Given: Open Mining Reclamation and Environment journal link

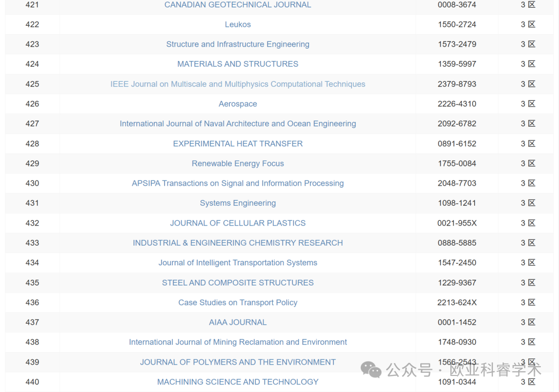Looking at the screenshot, I should pyautogui.click(x=238, y=342).
